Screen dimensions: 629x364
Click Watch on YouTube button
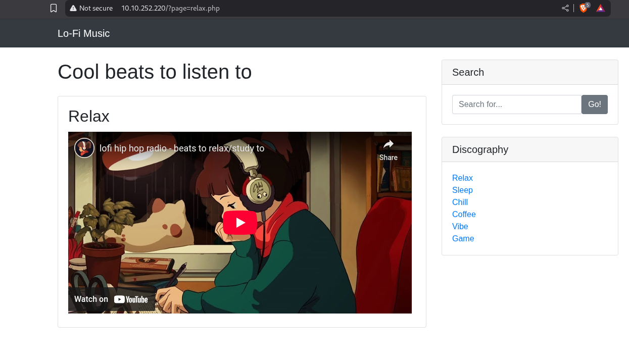click(111, 299)
